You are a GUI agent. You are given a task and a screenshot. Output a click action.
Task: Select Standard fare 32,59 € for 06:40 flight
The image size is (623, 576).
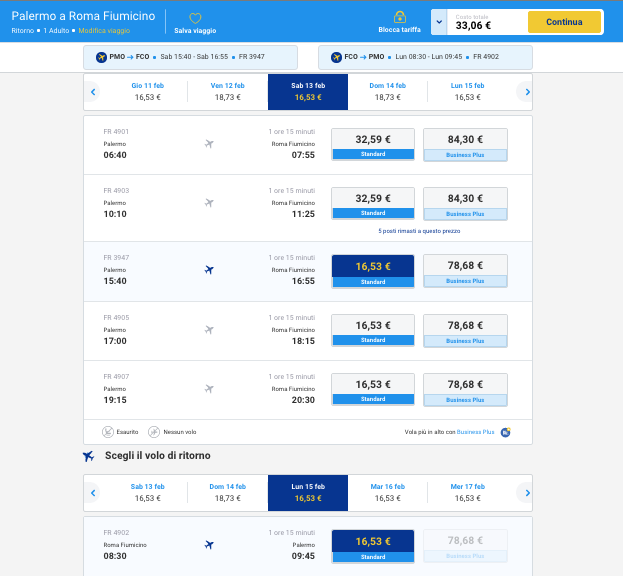pos(373,145)
